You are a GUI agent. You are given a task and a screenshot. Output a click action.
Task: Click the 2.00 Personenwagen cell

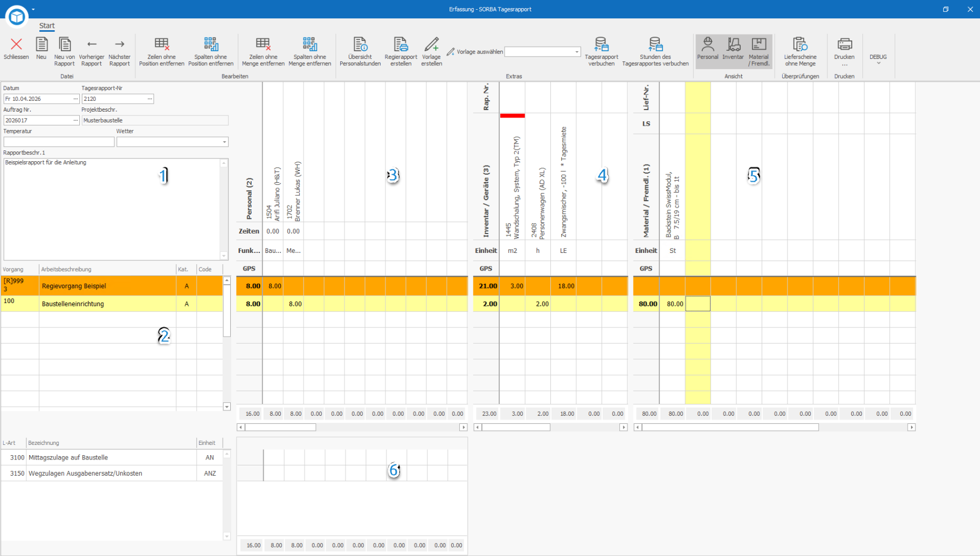[x=537, y=304]
